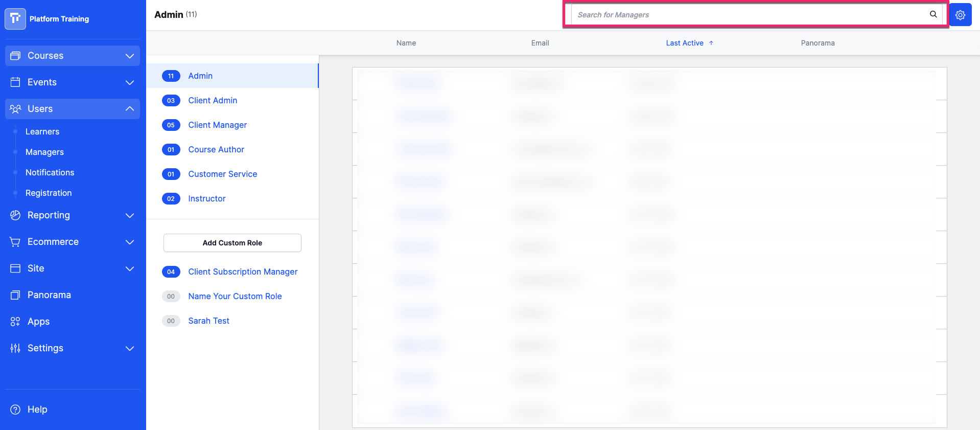The width and height of the screenshot is (980, 430).
Task: Select the Admin role
Action: (x=232, y=76)
